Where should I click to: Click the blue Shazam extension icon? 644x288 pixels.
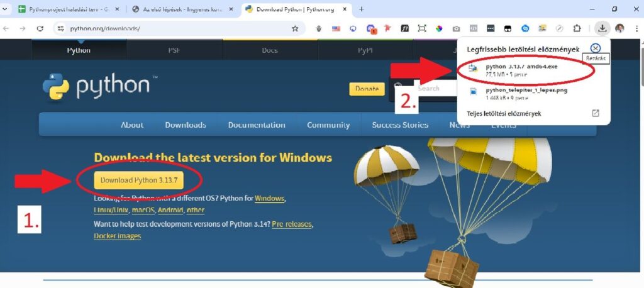525,28
